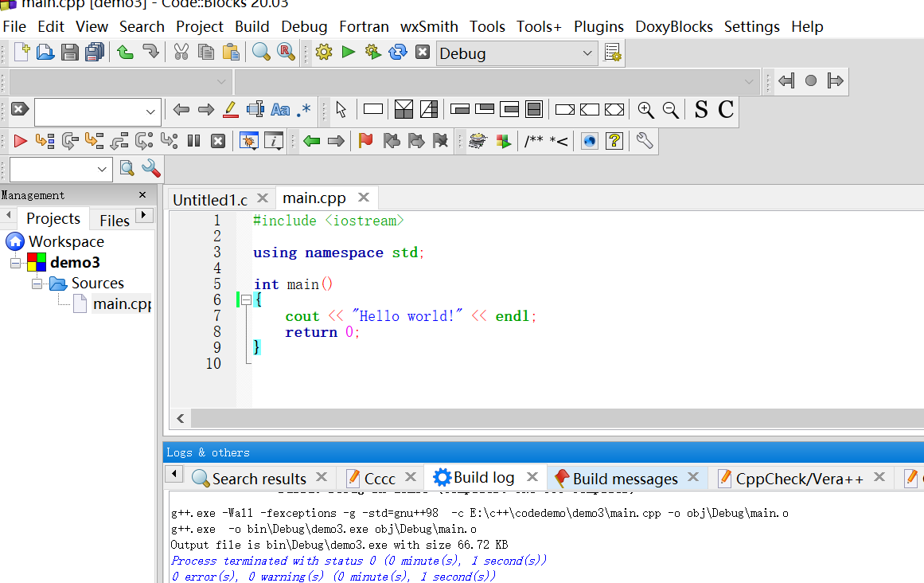Toggle highlight occurrences marker icon
This screenshot has width=924, height=583.
tap(231, 110)
